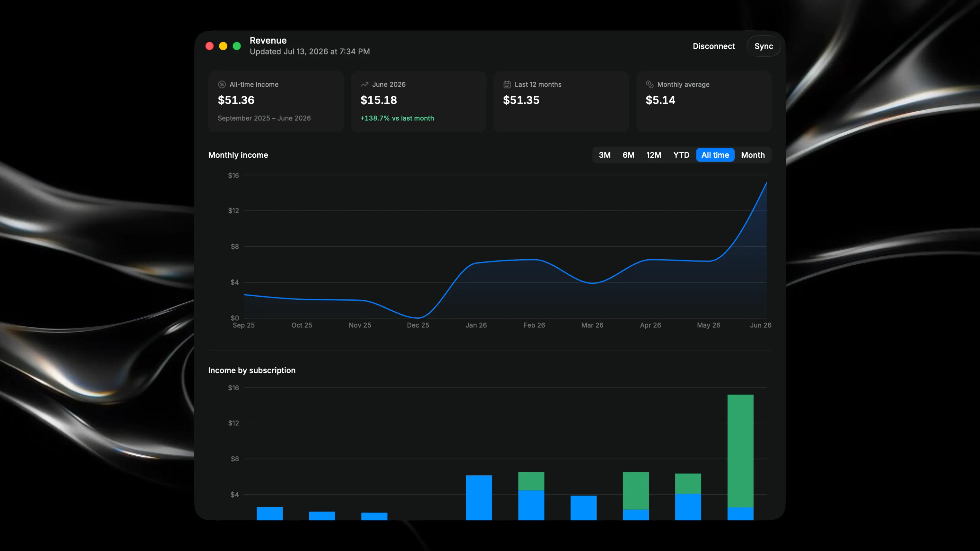Click the yellow minimize window button
Screen dimensions: 980x551
(x=223, y=46)
